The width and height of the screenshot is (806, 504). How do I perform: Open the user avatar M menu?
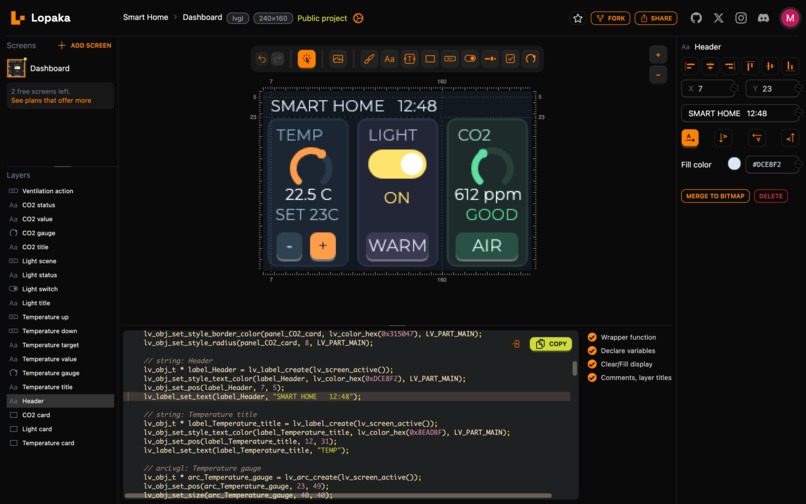coord(790,18)
